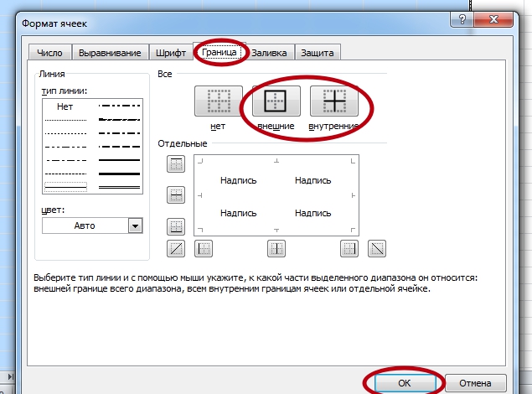Select the medium solid line style

[x=119, y=160]
